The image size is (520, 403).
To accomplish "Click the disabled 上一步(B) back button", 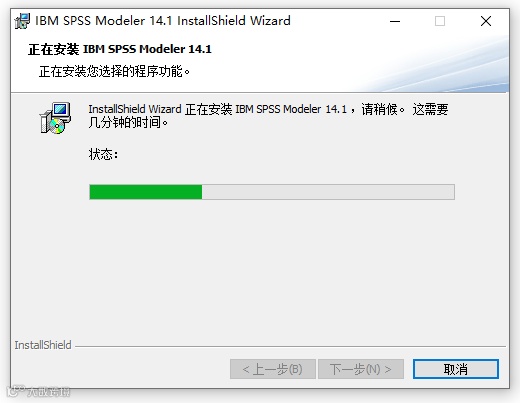I will pyautogui.click(x=273, y=369).
